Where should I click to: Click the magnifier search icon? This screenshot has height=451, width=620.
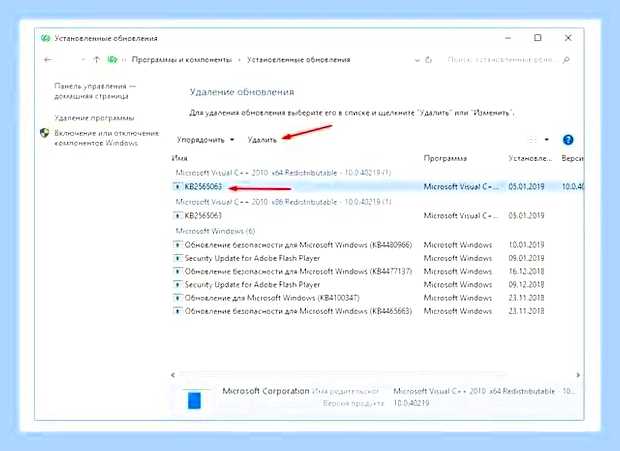click(x=566, y=60)
